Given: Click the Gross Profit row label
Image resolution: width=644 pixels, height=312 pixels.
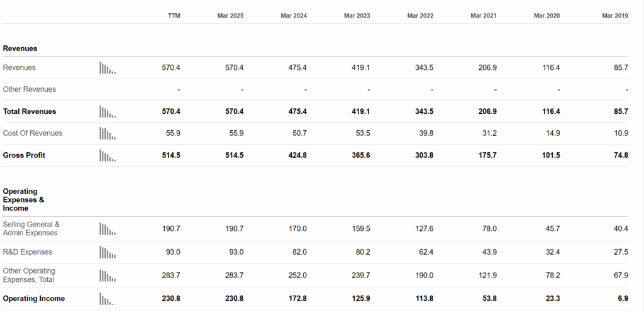Looking at the screenshot, I should pos(24,155).
